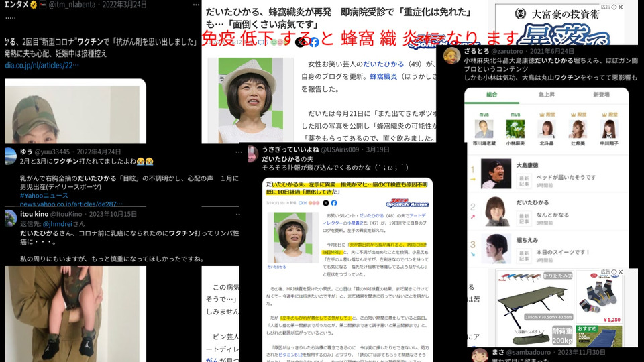This screenshot has width=644, height=362.
Task: View the baby in camouflage photo
Action: [x=75, y=314]
